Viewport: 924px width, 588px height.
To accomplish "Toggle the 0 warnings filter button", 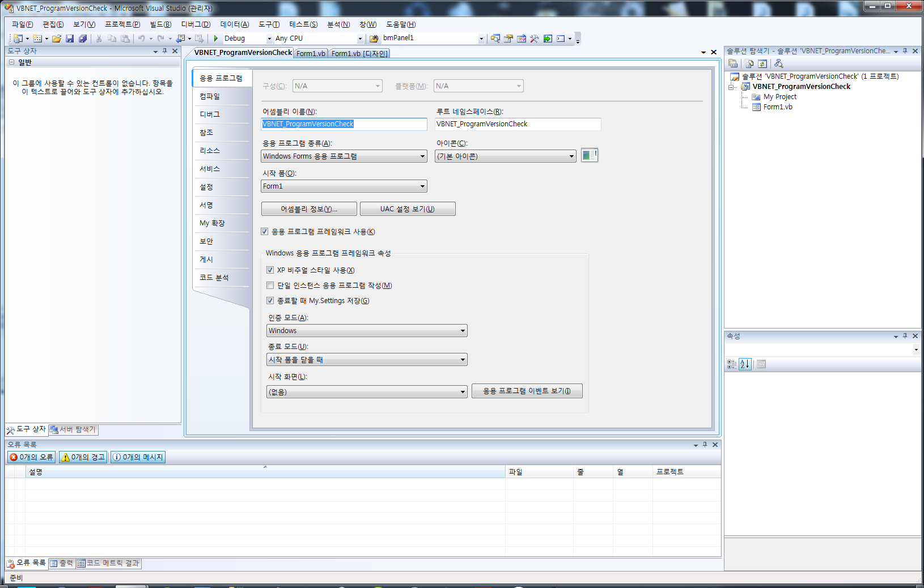I will point(83,457).
